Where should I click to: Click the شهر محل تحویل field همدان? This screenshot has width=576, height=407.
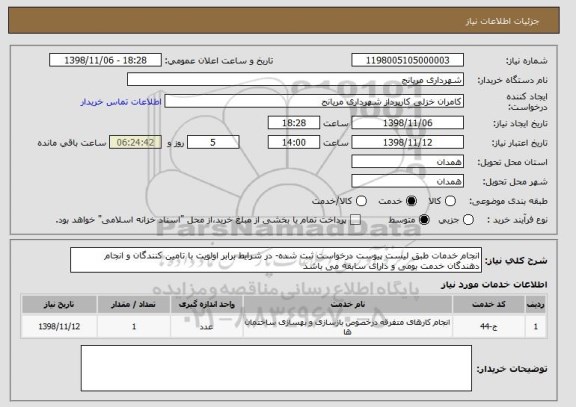pos(407,181)
